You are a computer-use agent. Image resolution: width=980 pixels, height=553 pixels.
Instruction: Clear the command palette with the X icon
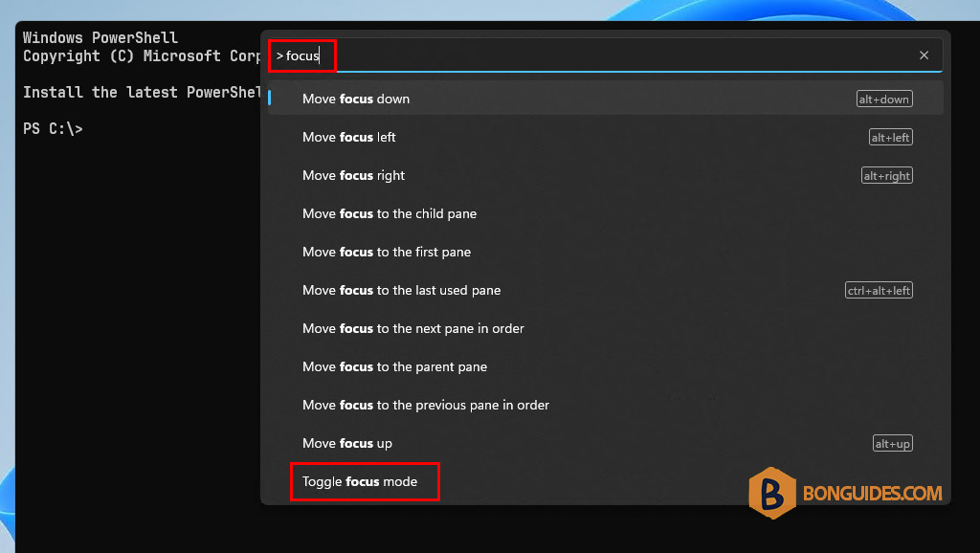tap(924, 55)
